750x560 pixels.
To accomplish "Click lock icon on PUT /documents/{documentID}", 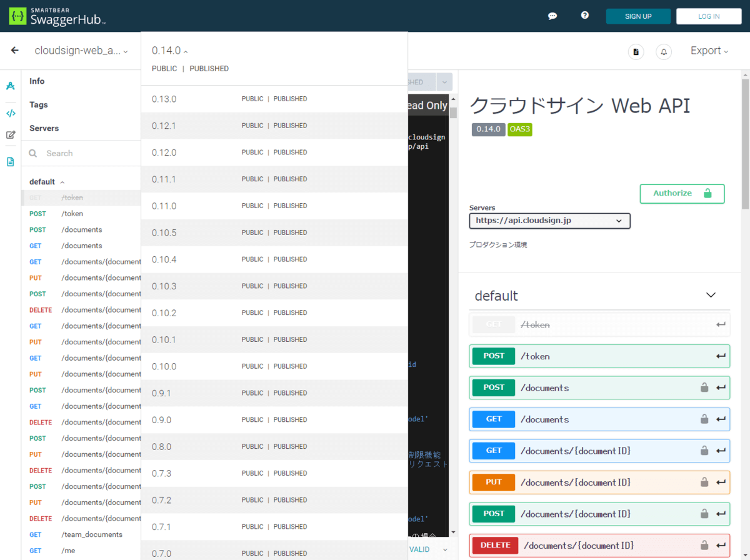I will pos(704,482).
